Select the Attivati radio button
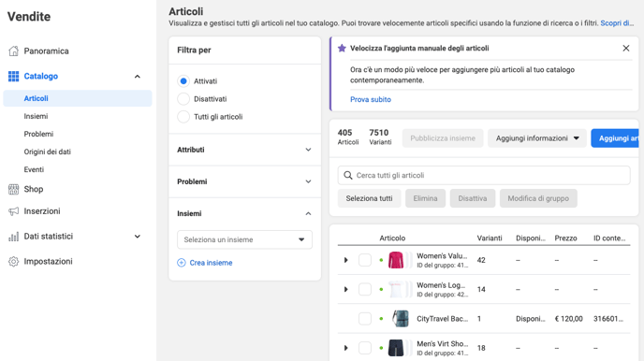The image size is (644, 361). click(x=183, y=81)
